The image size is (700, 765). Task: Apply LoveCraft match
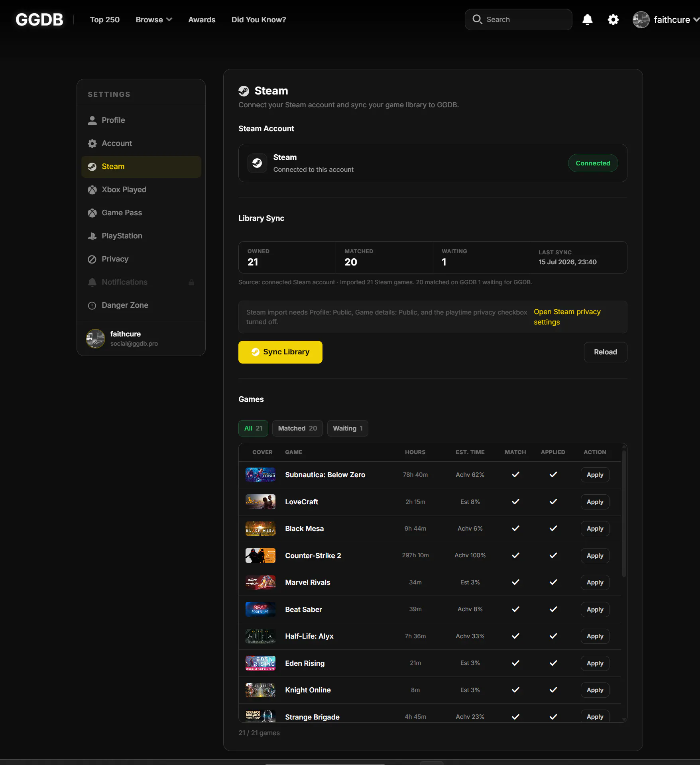pos(595,502)
